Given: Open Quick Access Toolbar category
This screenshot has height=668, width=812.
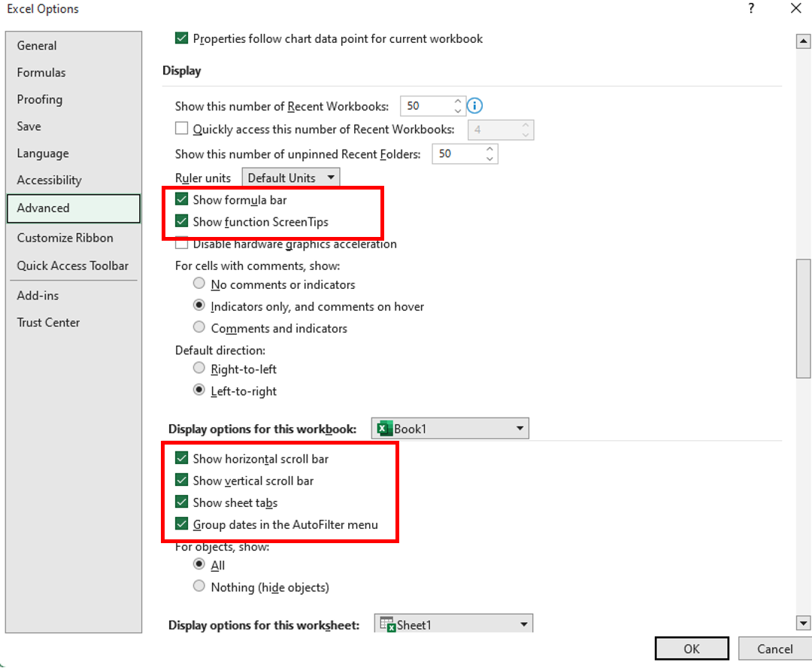Looking at the screenshot, I should pyautogui.click(x=73, y=266).
